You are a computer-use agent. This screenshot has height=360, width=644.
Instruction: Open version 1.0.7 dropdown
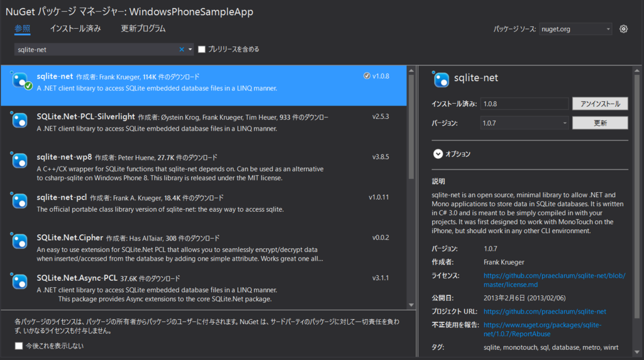pyautogui.click(x=525, y=123)
